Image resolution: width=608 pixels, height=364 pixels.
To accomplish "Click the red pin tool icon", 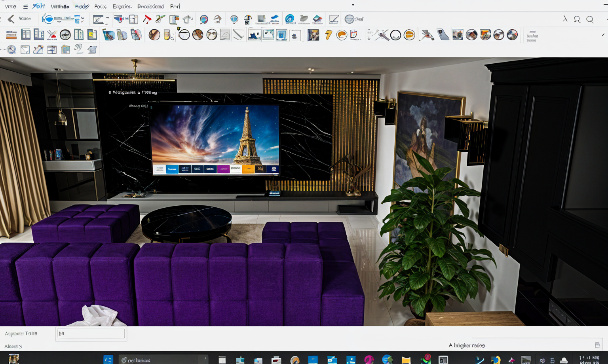I will click(x=147, y=19).
